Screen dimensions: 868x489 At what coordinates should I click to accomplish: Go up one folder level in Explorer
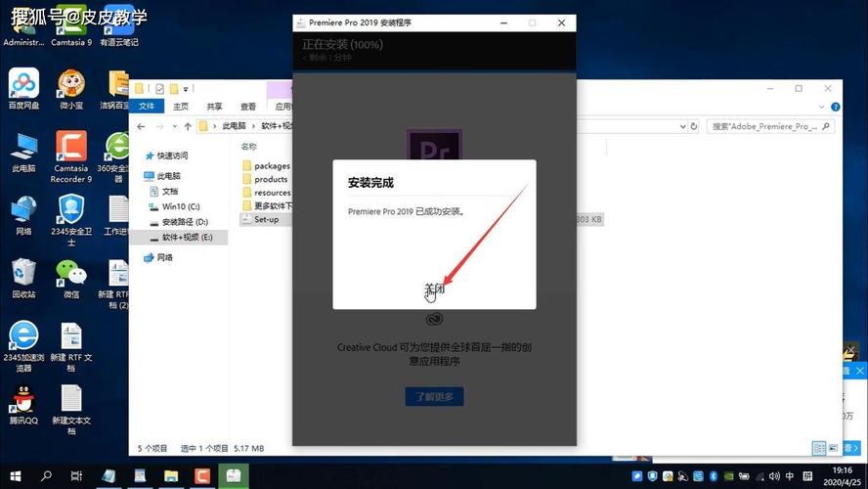click(188, 126)
